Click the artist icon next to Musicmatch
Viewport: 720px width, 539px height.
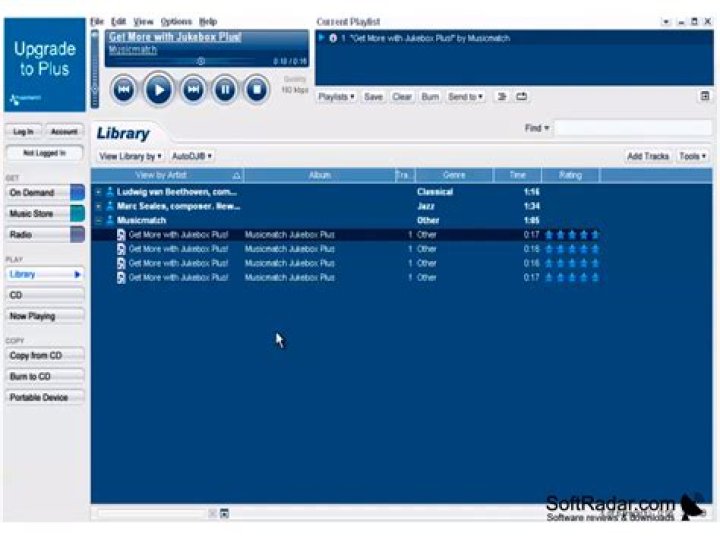pyautogui.click(x=110, y=220)
